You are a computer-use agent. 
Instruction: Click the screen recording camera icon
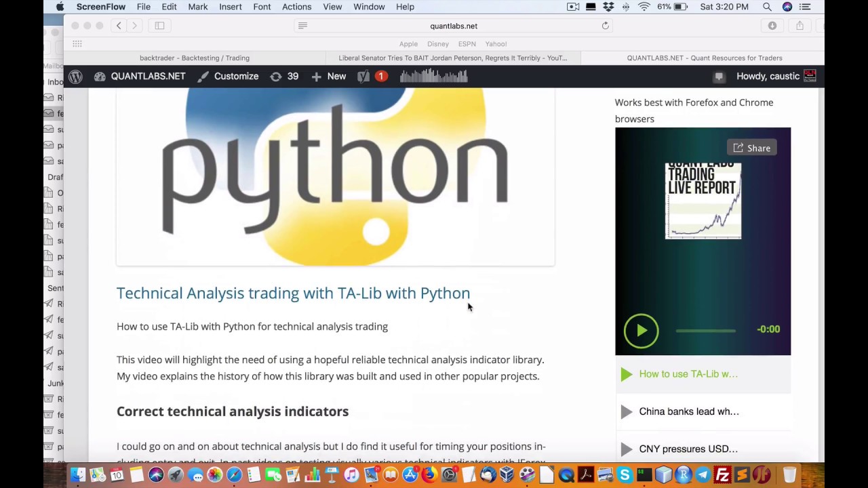coord(573,7)
